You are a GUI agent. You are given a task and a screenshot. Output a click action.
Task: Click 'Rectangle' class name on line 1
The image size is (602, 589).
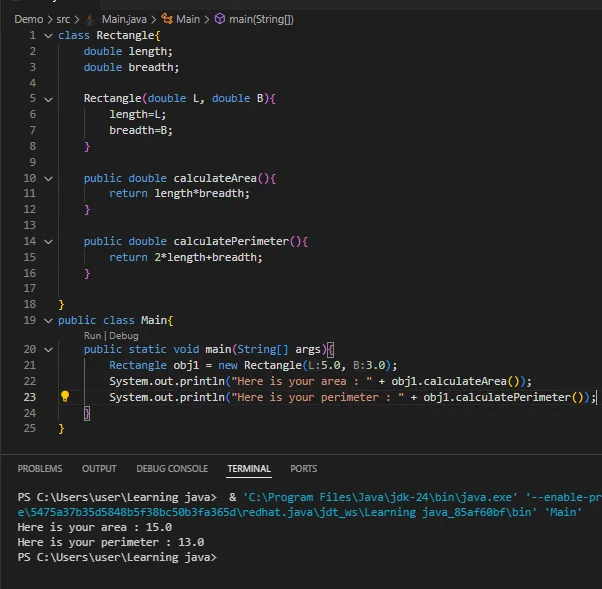125,35
